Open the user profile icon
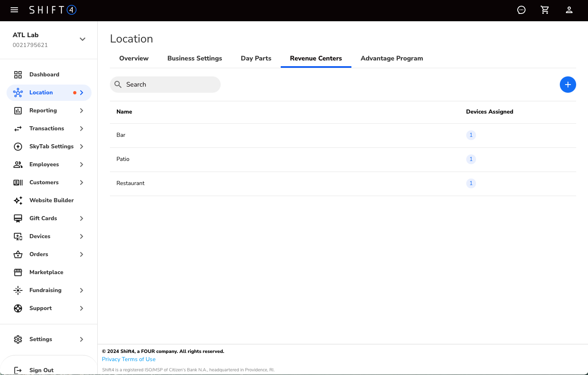The image size is (588, 375). (569, 10)
